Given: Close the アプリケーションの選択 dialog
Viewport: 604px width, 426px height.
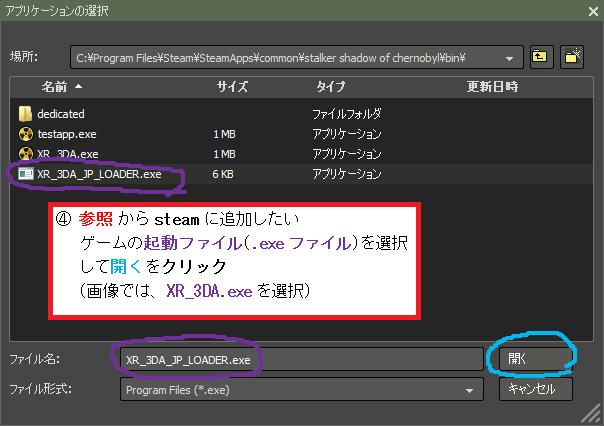Looking at the screenshot, I should tap(593, 11).
